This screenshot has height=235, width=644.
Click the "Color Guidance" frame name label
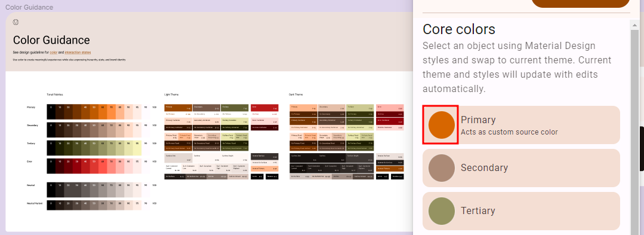pyautogui.click(x=29, y=7)
